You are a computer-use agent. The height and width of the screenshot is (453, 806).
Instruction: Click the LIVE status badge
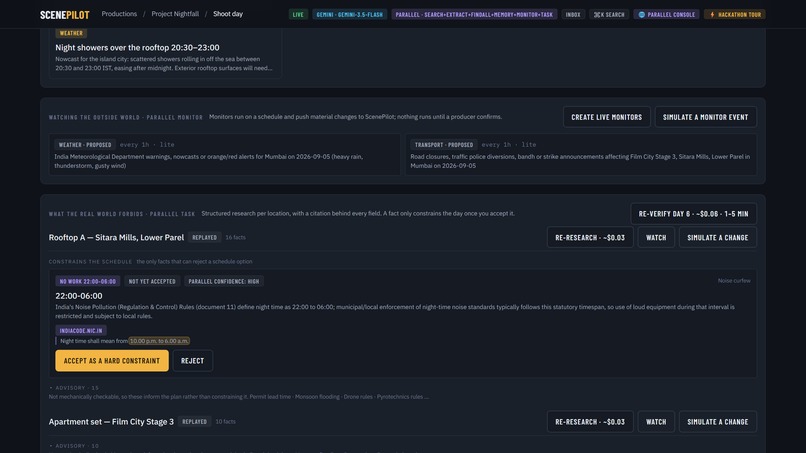tap(298, 14)
